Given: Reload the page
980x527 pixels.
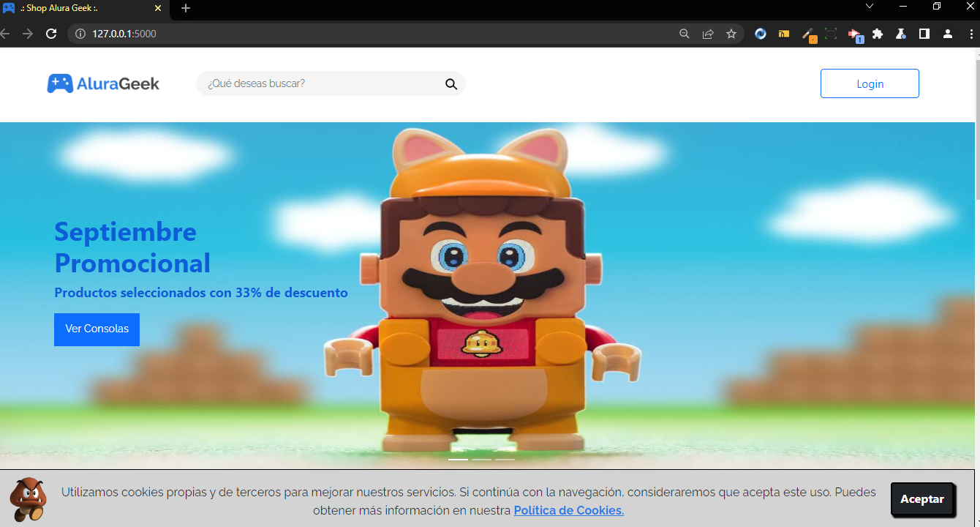Looking at the screenshot, I should (x=51, y=34).
